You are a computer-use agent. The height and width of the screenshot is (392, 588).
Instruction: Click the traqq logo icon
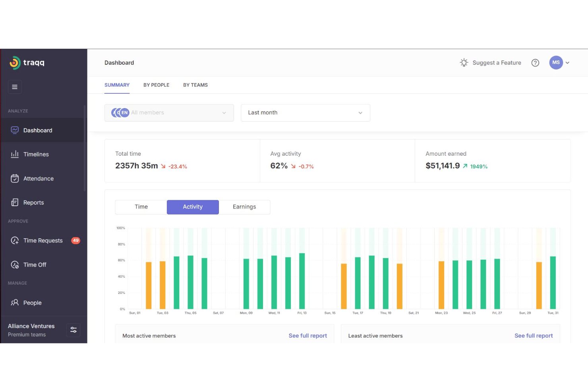coord(14,63)
